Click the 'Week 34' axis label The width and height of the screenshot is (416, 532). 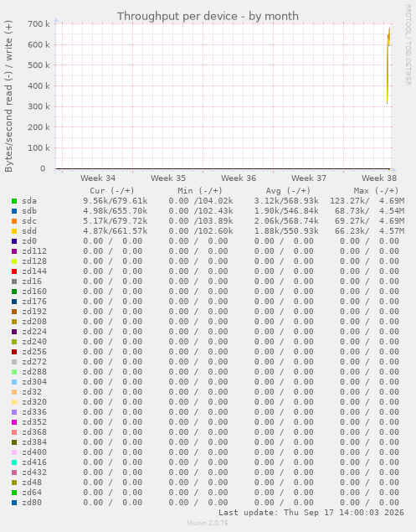98,178
